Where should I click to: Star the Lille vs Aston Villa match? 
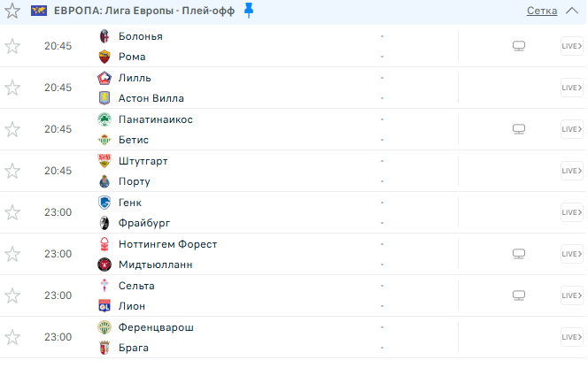12,88
